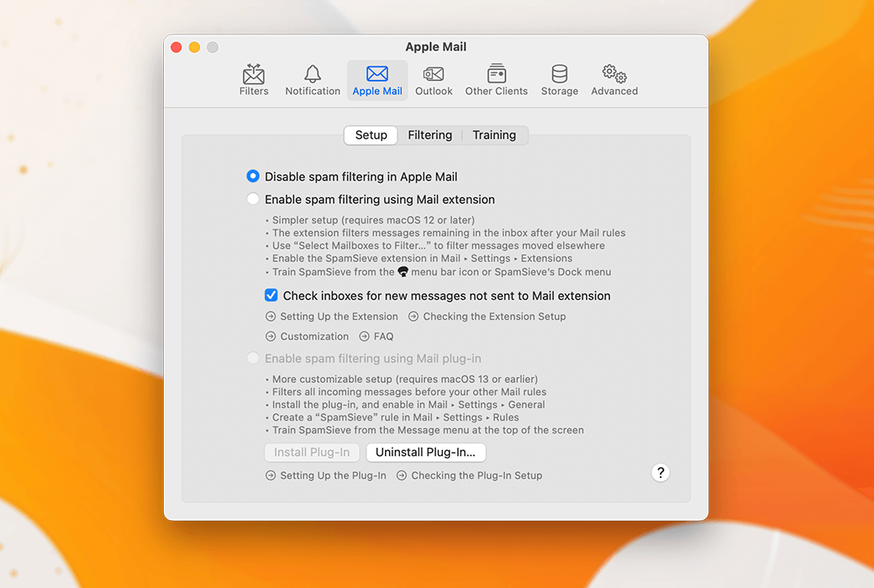Screen dimensions: 874x588
Task: Select Enable spam filtering using Mail extension
Action: (x=252, y=199)
